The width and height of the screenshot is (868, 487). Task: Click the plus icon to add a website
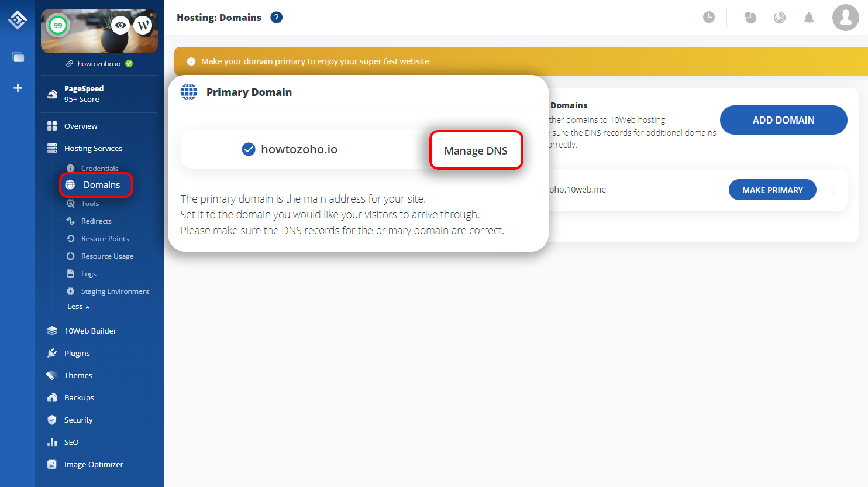[x=18, y=88]
